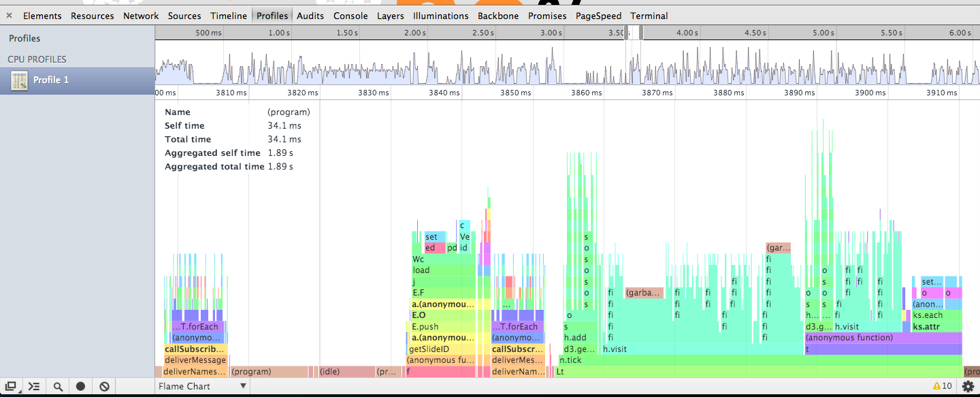Open the Flame Chart view dropdown
This screenshot has width=980, height=397.
point(202,386)
